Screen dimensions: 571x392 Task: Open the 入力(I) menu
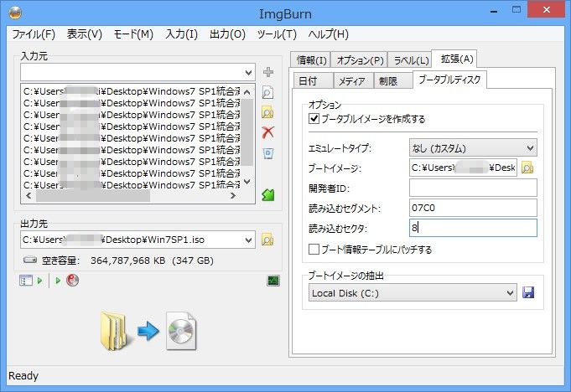tap(181, 34)
